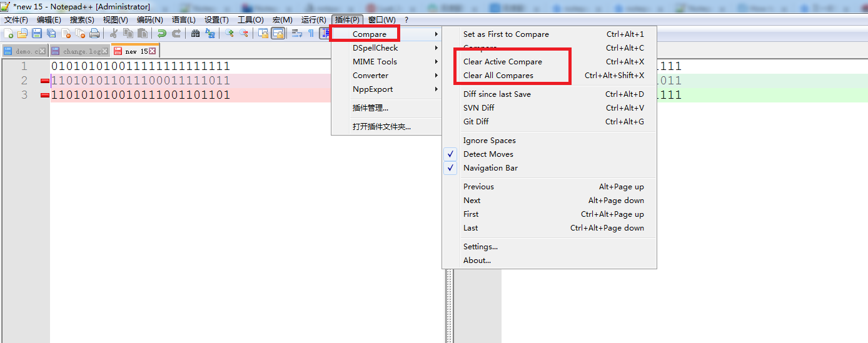868x343 pixels.
Task: Choose SVN Diff
Action: [x=549, y=108]
